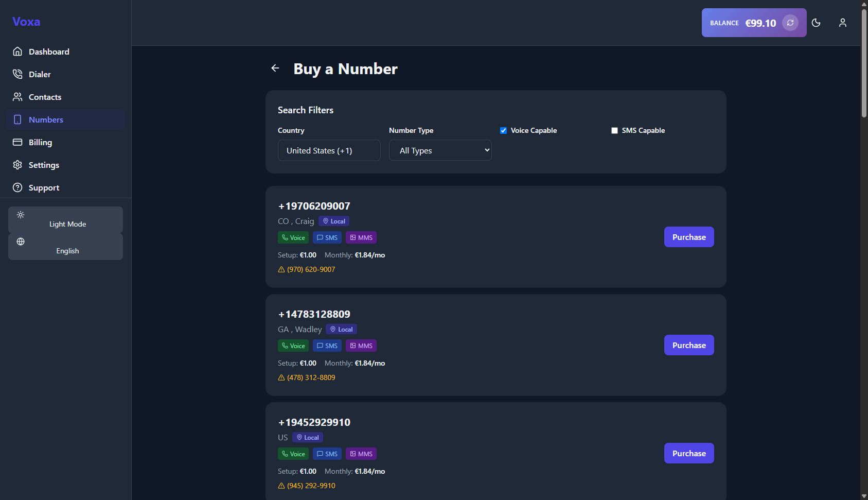The image size is (868, 500).
Task: Uncheck the Voice Capable checkbox
Action: pos(503,130)
